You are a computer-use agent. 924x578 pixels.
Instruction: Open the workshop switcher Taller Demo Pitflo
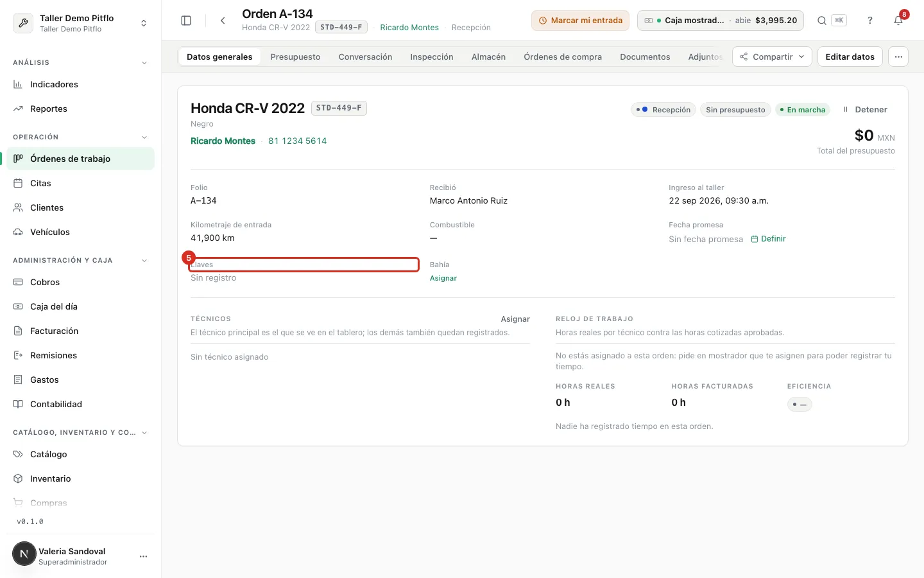click(x=80, y=23)
